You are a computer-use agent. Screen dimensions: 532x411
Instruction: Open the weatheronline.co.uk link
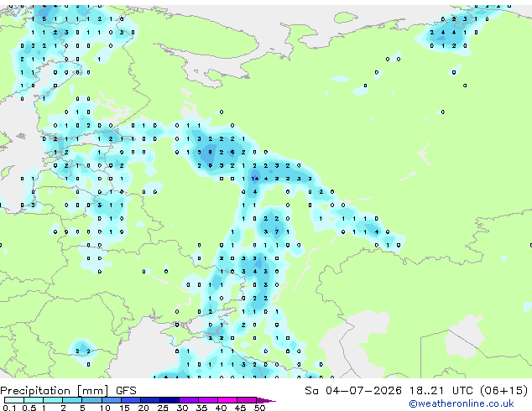[x=462, y=403]
